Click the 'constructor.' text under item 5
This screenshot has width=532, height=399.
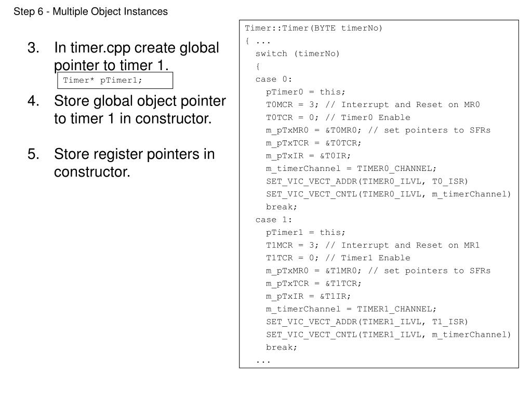click(x=92, y=172)
